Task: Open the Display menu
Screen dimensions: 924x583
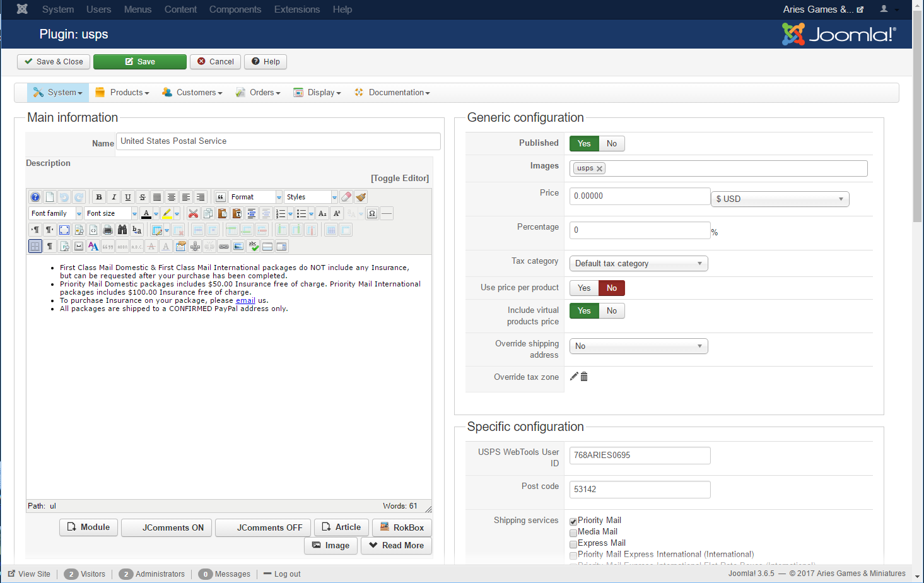Action: (x=317, y=93)
